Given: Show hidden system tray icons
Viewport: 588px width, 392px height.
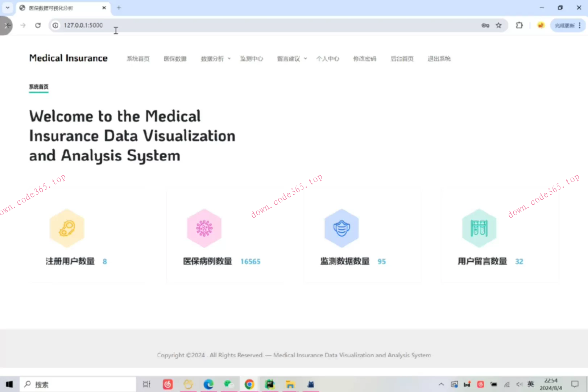Looking at the screenshot, I should 441,384.
